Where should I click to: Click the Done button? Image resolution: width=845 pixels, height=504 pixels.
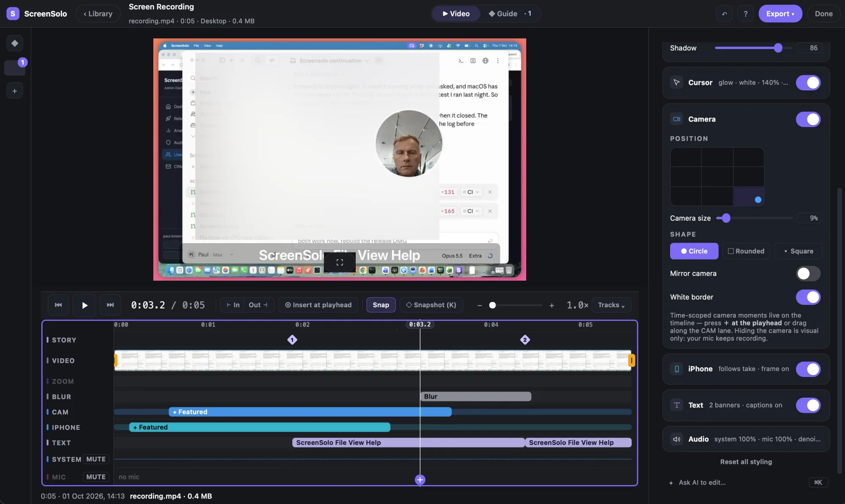tap(823, 14)
